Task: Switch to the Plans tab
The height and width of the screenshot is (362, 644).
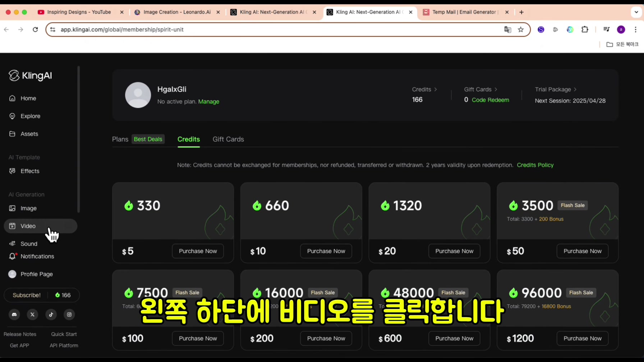Action: pyautogui.click(x=120, y=139)
